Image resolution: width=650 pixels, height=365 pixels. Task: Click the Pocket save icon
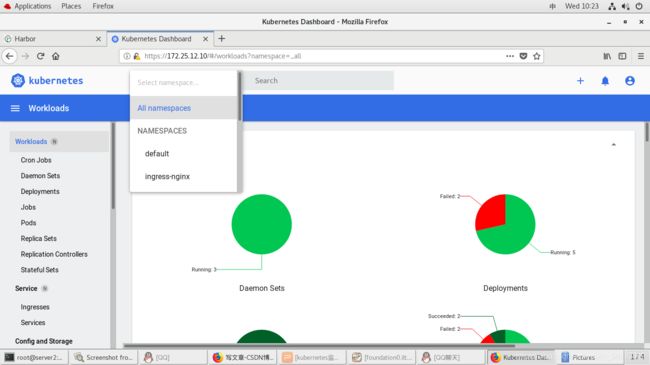click(x=523, y=56)
